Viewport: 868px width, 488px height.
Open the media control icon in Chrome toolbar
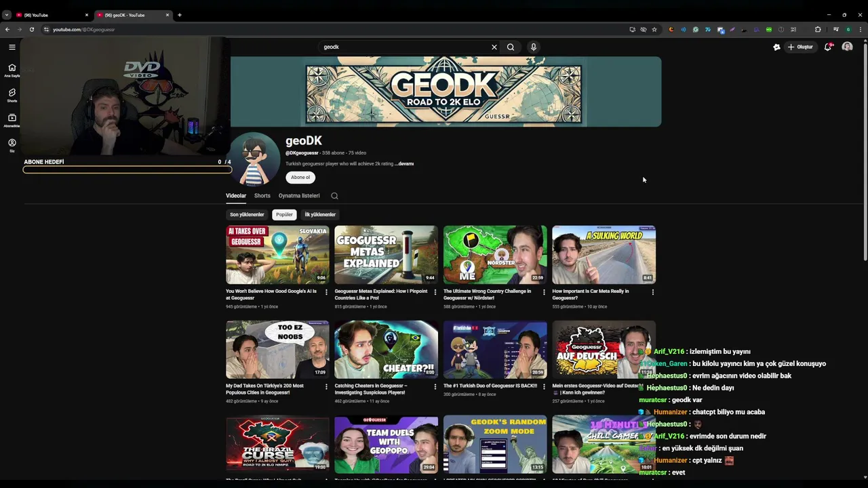click(836, 29)
